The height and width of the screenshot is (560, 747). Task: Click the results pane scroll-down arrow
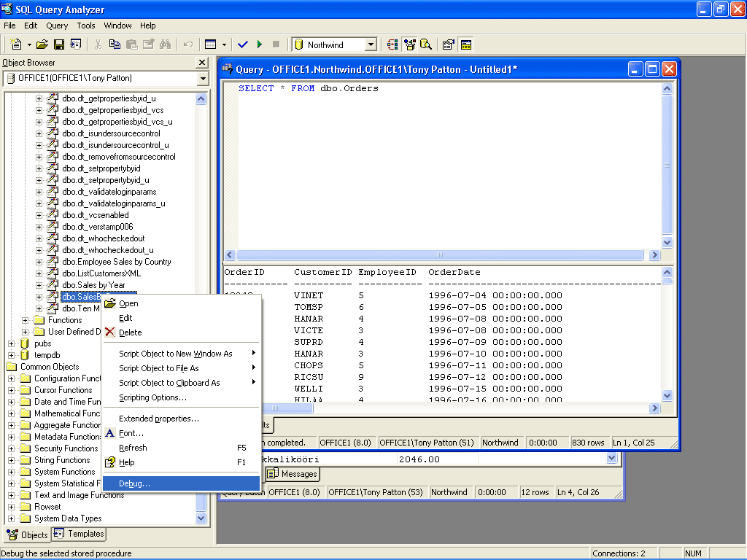click(x=666, y=396)
